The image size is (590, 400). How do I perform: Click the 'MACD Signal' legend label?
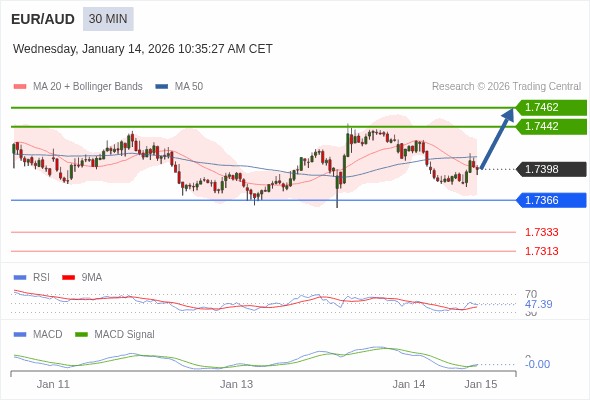pos(125,335)
